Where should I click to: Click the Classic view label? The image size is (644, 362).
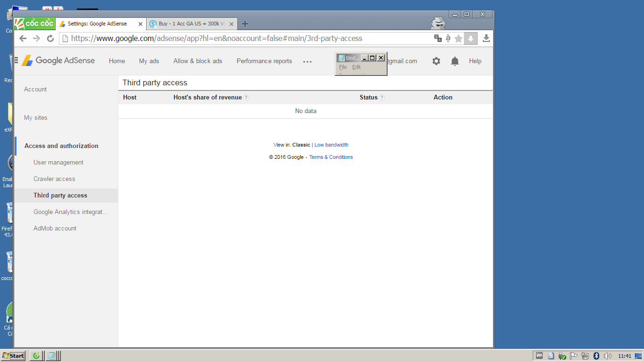[301, 145]
